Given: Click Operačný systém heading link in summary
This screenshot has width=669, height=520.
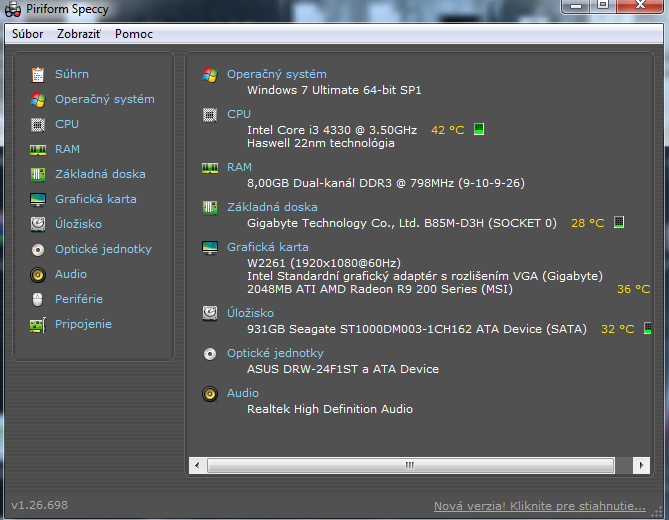Looking at the screenshot, I should [x=276, y=74].
